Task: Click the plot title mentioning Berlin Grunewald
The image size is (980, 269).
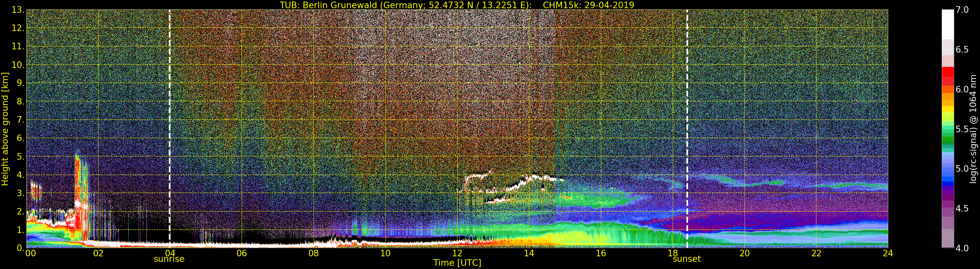Action: pos(457,5)
